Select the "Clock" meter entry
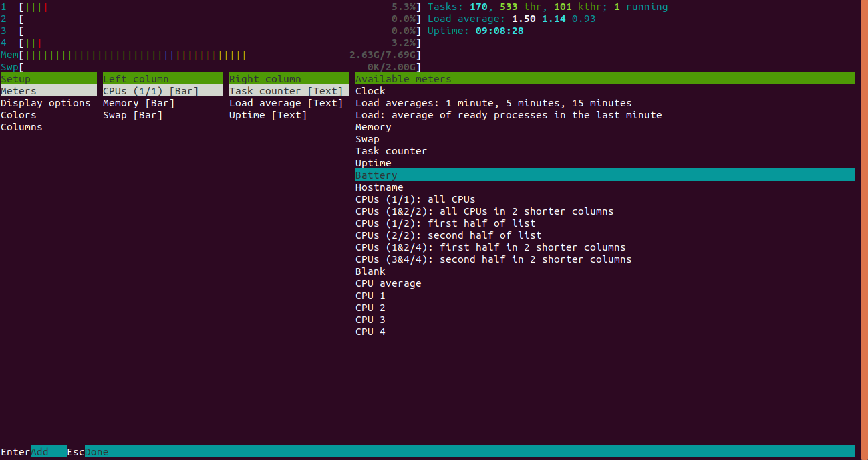This screenshot has width=868, height=460. click(x=370, y=90)
